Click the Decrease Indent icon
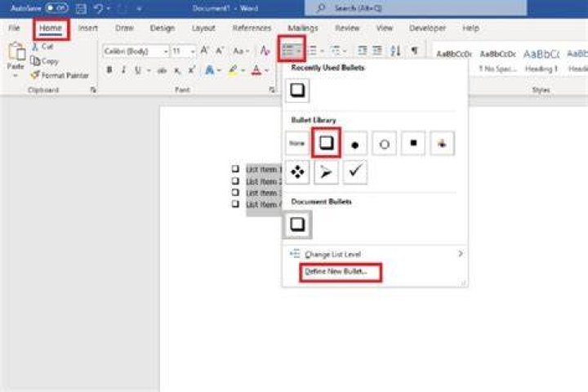 (x=362, y=51)
